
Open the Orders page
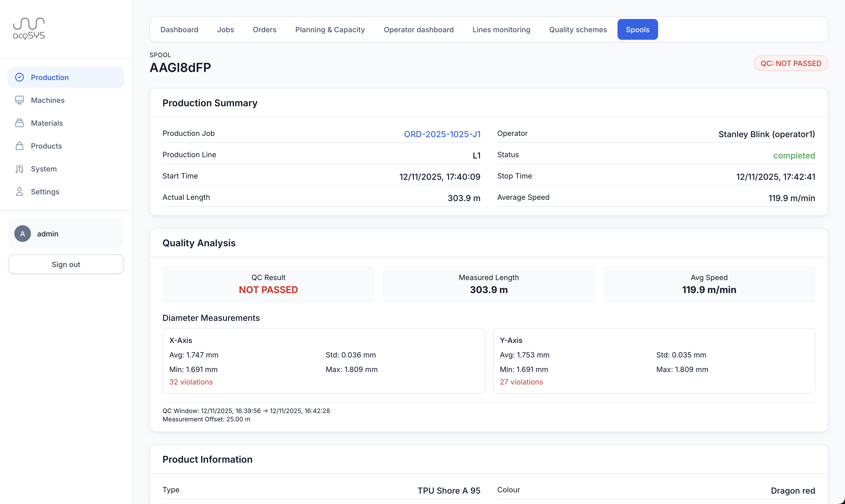(x=264, y=30)
